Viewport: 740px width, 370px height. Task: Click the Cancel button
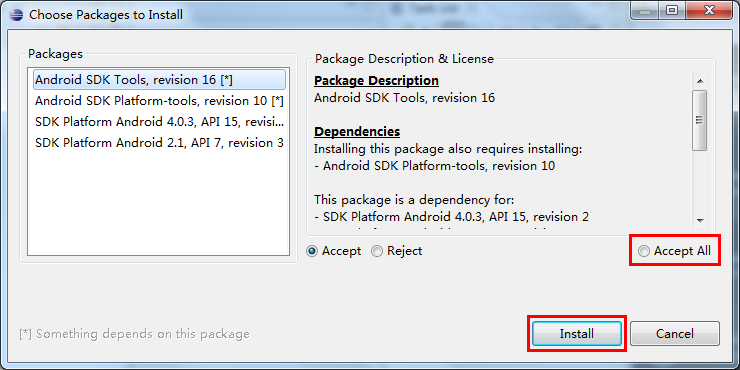pos(674,334)
